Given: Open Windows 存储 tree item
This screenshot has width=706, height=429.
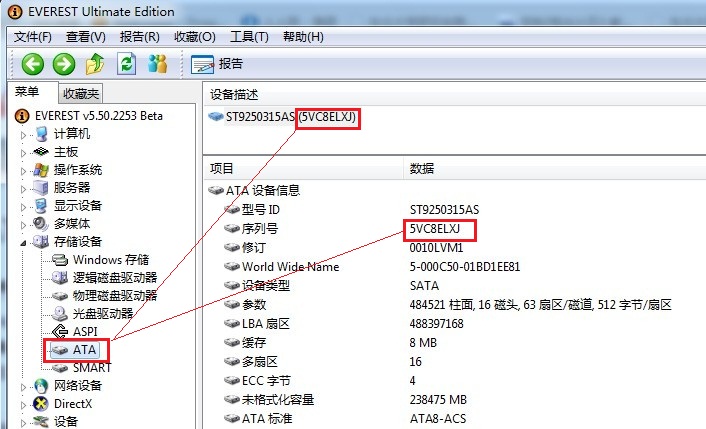Looking at the screenshot, I should pyautogui.click(x=111, y=260).
